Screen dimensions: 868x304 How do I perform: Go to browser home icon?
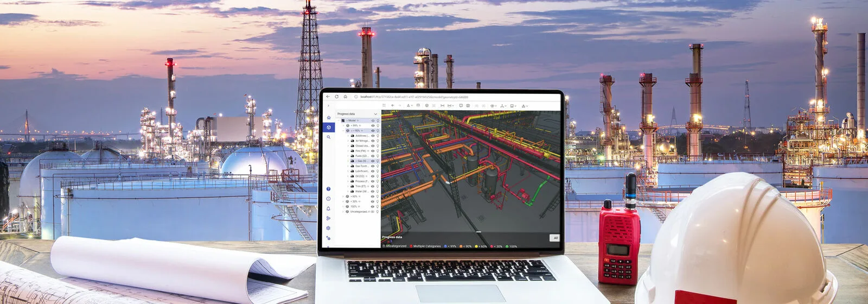click(x=345, y=97)
